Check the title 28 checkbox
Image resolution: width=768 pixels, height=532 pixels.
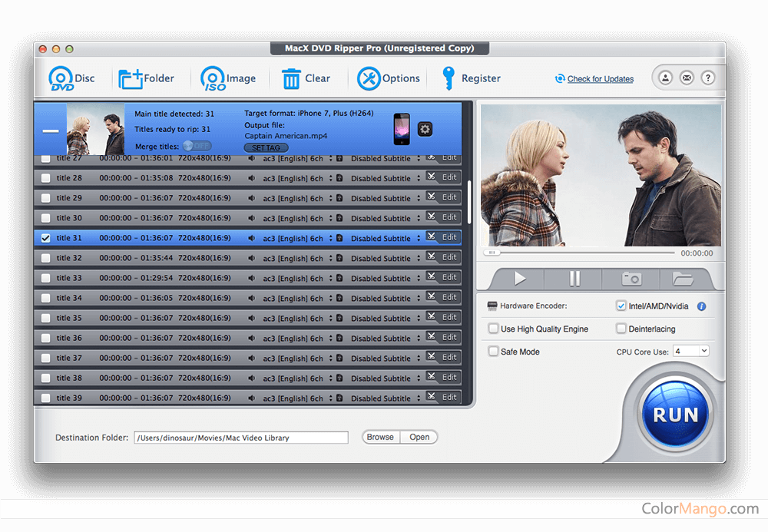[x=45, y=177]
